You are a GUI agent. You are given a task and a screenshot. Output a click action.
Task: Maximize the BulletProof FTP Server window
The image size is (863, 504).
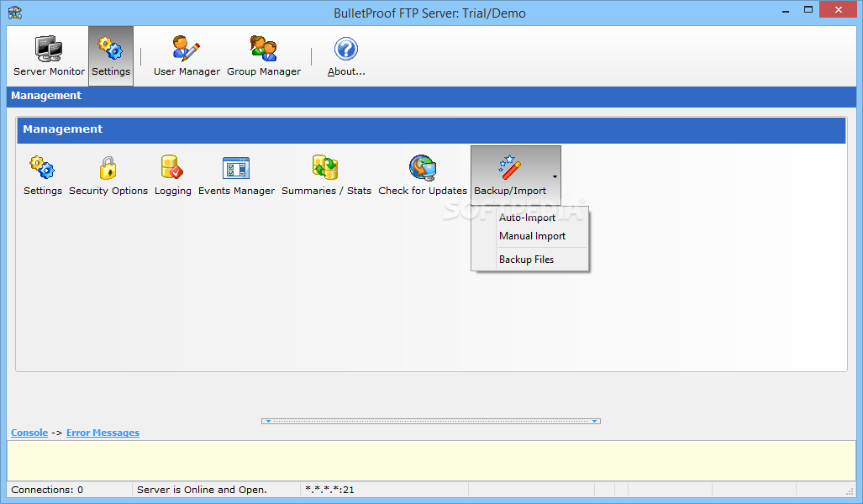[x=808, y=10]
